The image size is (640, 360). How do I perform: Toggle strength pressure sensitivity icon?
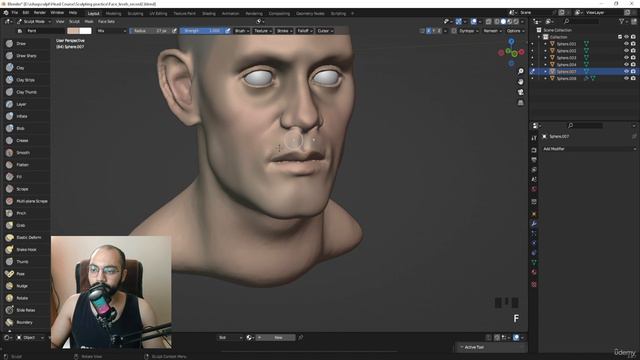(x=228, y=31)
